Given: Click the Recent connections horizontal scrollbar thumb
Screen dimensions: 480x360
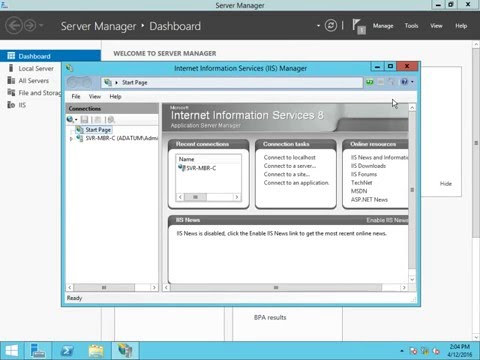Looking at the screenshot, I should pyautogui.click(x=195, y=197).
